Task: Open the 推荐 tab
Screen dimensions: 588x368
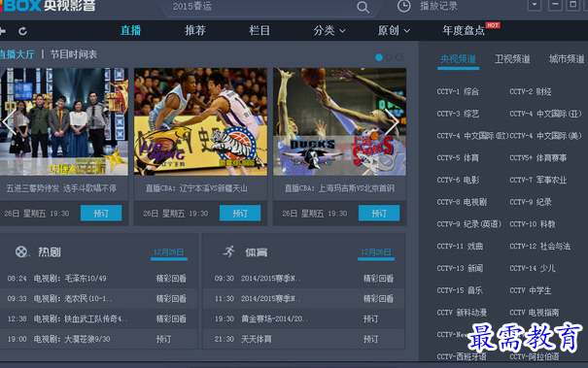Action: (195, 31)
